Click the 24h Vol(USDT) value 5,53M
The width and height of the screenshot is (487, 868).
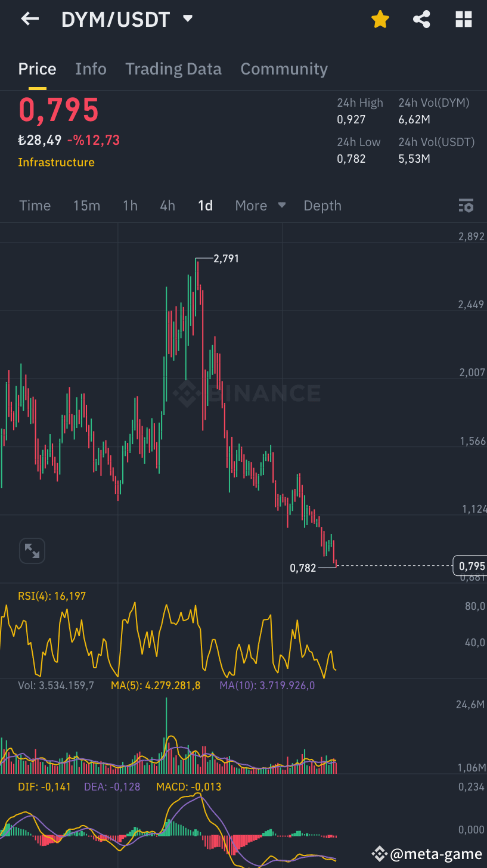point(414,159)
